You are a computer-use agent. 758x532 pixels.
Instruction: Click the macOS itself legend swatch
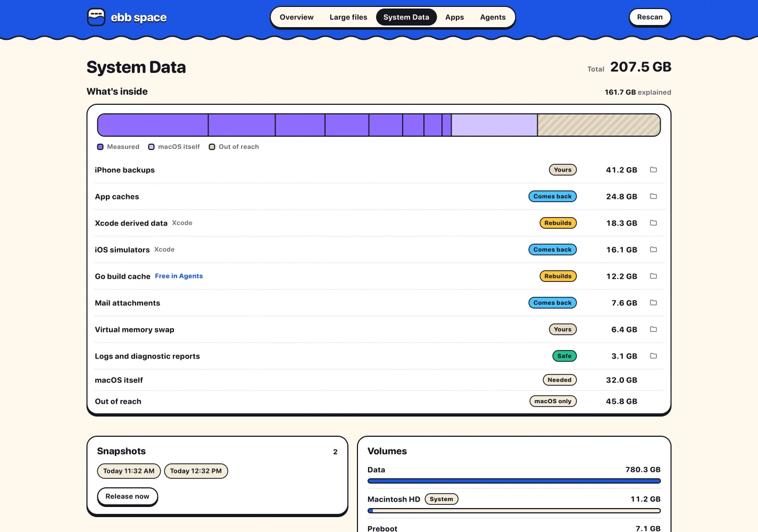coord(151,147)
